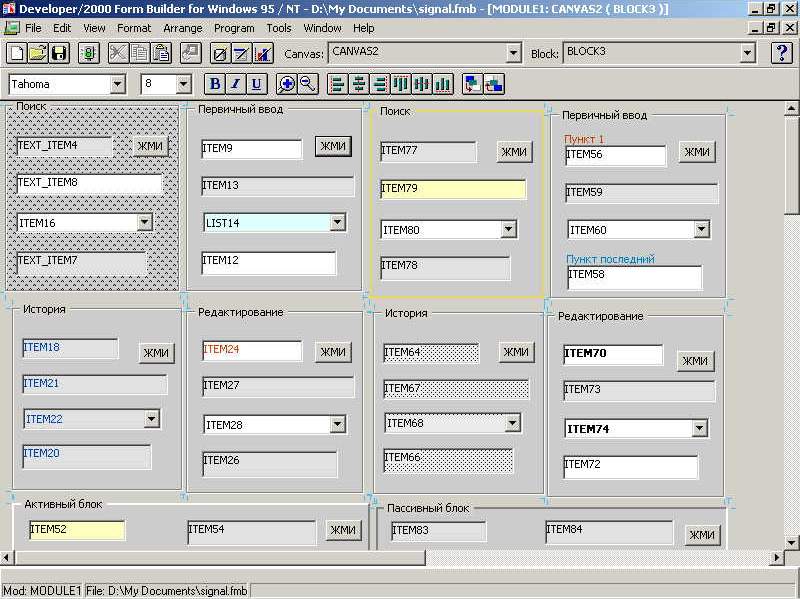Image resolution: width=800 pixels, height=599 pixels.
Task: Click the Open file folder icon
Action: click(38, 53)
